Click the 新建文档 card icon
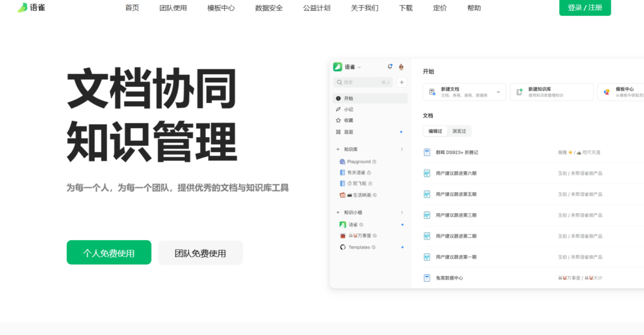 click(x=432, y=92)
